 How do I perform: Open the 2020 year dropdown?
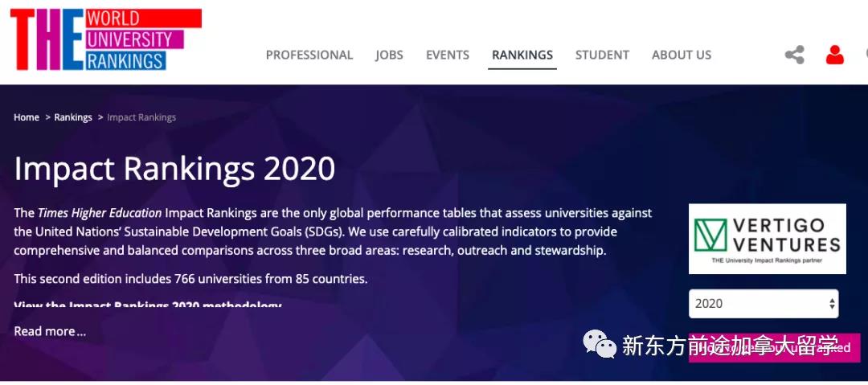(764, 304)
